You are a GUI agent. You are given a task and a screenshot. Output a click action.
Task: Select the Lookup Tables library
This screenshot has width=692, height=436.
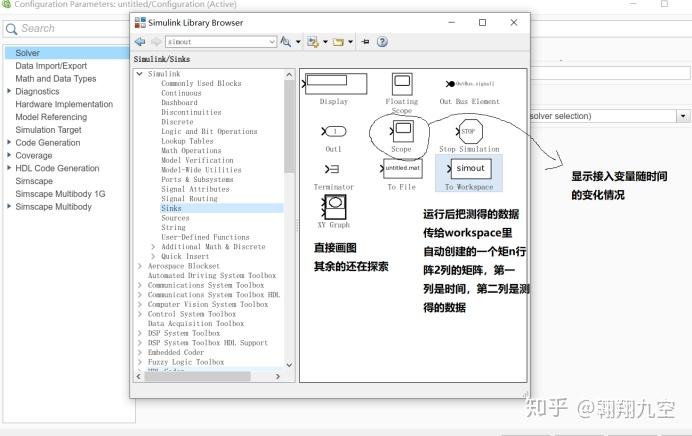point(187,141)
